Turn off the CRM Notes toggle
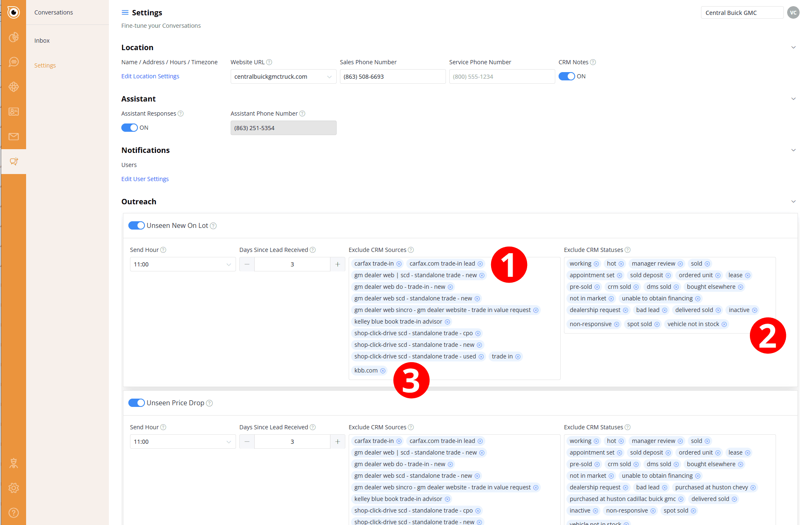 pyautogui.click(x=566, y=76)
